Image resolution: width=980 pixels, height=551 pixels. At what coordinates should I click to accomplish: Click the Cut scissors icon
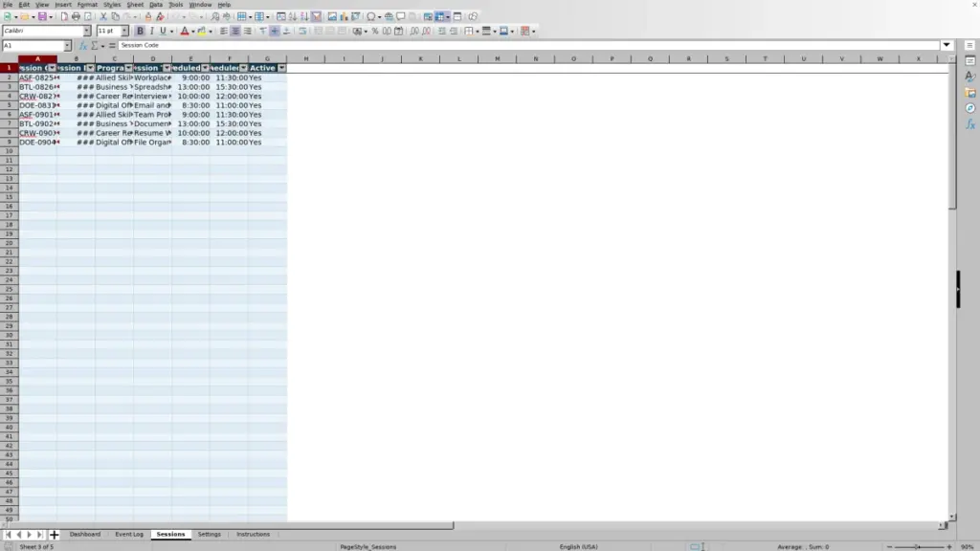(x=103, y=16)
